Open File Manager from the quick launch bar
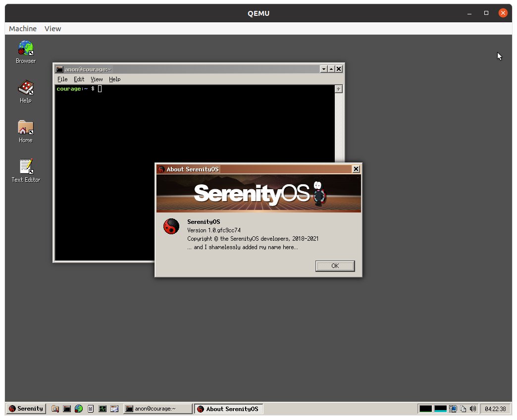The height and width of the screenshot is (420, 517). (x=55, y=409)
